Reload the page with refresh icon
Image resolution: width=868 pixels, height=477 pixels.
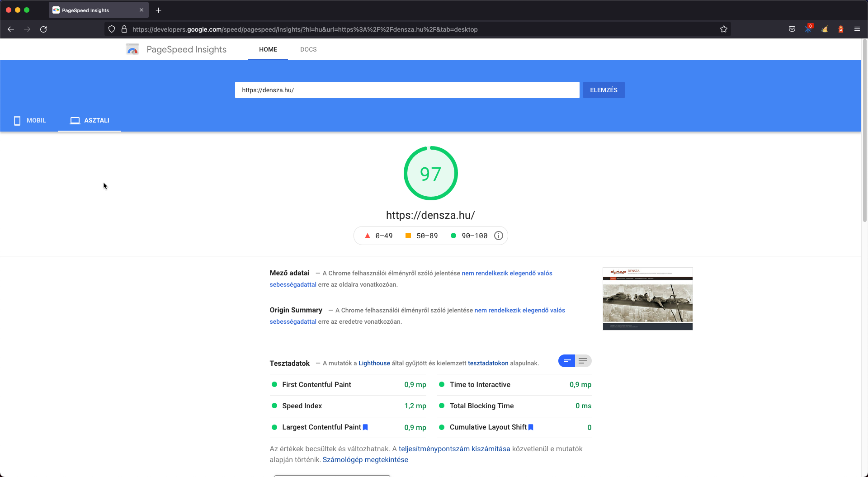[43, 29]
